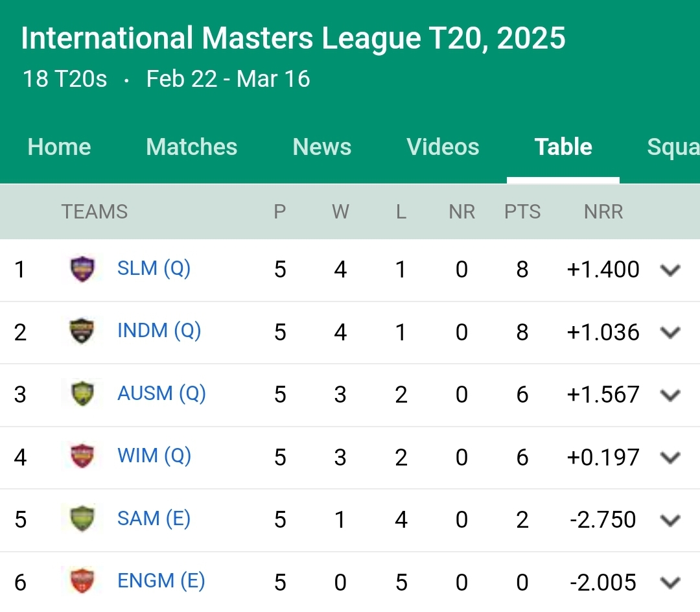This screenshot has width=700, height=612.
Task: Go to the Videos tab
Action: (443, 147)
